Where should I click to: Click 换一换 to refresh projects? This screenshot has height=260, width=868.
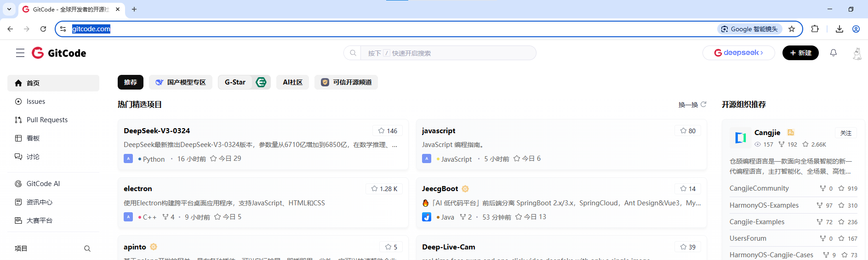click(688, 105)
